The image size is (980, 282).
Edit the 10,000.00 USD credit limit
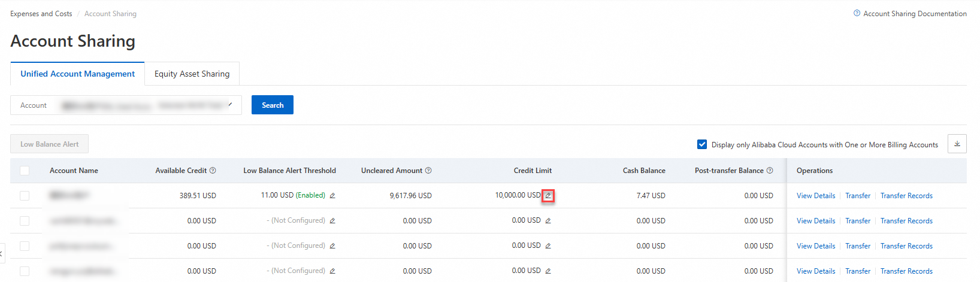[x=548, y=196]
